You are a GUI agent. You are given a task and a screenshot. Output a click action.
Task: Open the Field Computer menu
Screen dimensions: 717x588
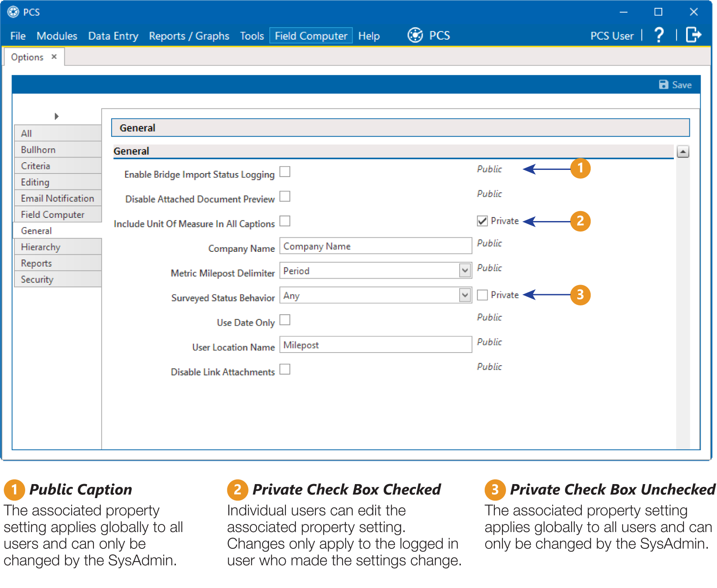311,36
